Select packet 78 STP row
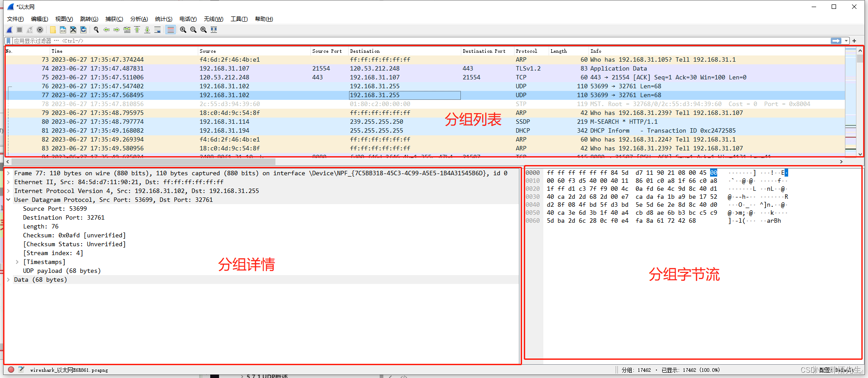 point(425,104)
